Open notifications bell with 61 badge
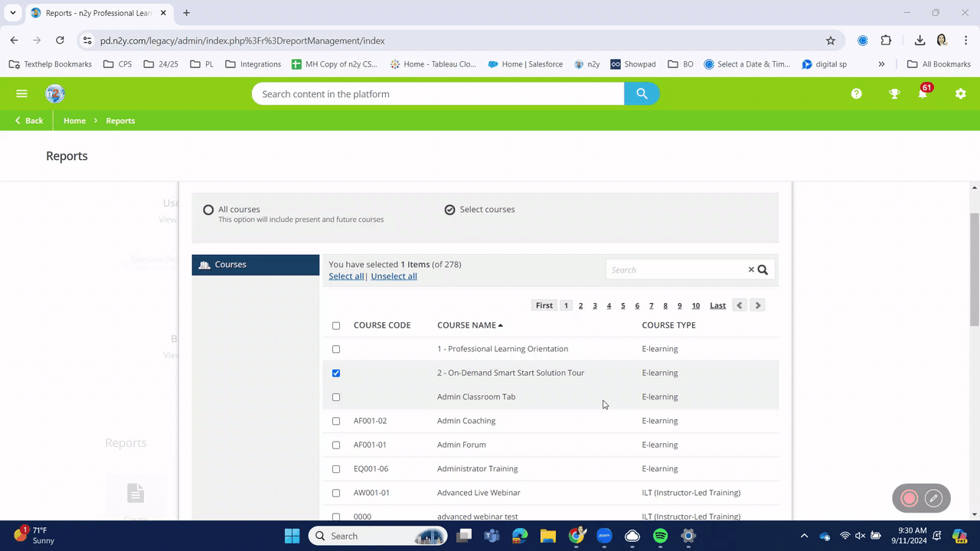Viewport: 980px width, 551px height. 923,92
